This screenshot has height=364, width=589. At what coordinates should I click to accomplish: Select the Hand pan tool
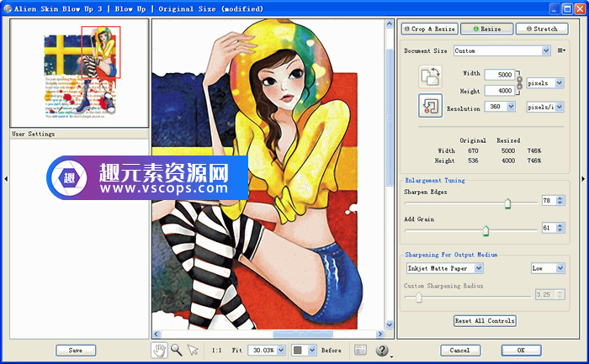pyautogui.click(x=159, y=350)
